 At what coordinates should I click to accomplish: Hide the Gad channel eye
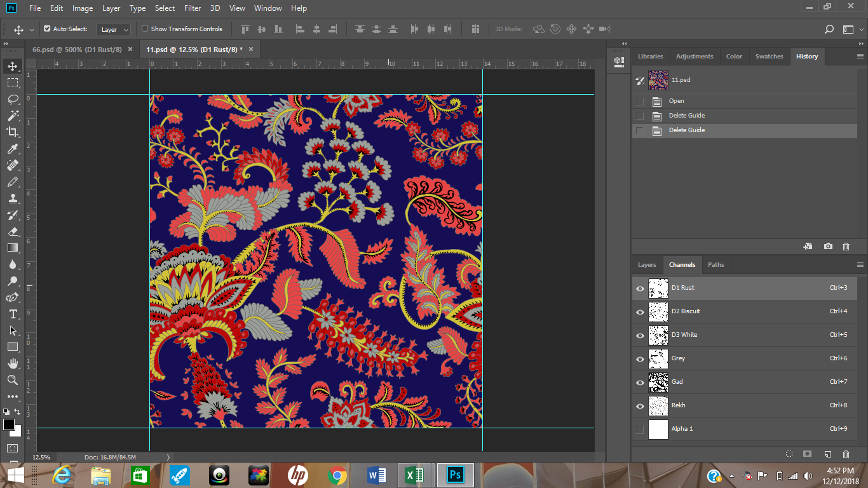[640, 383]
